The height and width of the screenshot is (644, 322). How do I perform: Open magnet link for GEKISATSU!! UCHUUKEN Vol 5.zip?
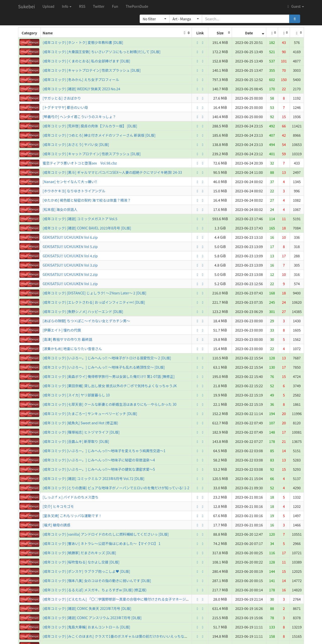203,247
